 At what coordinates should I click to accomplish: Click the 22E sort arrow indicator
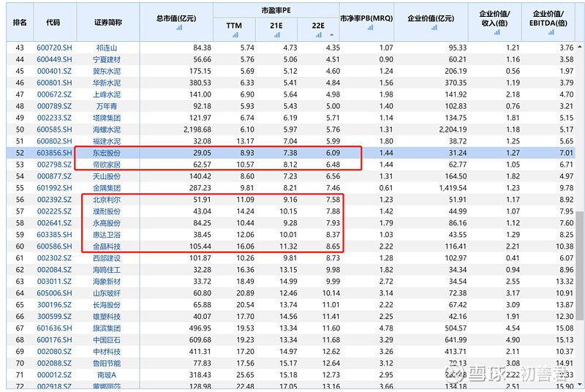(332, 35)
